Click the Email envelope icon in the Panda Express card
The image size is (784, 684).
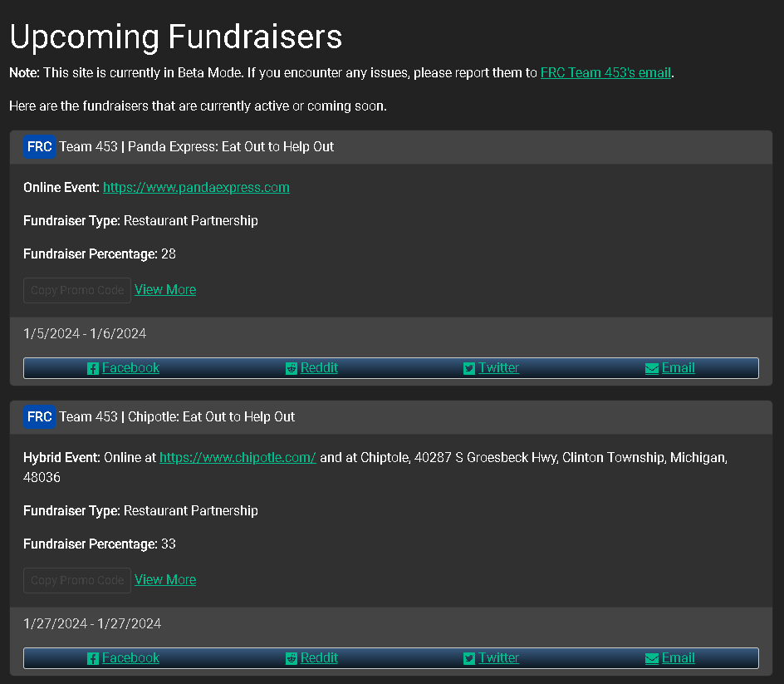[x=651, y=369]
